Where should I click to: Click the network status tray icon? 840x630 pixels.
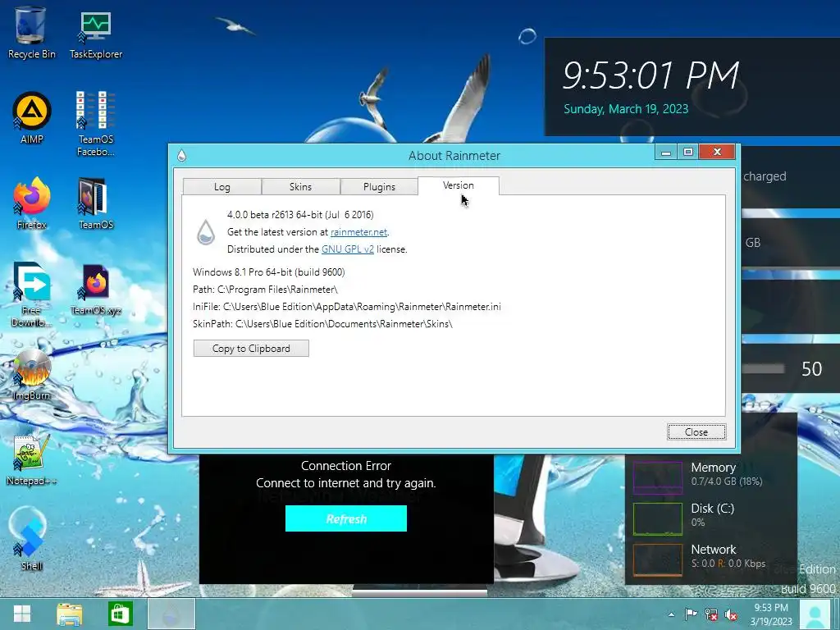[x=711, y=614]
